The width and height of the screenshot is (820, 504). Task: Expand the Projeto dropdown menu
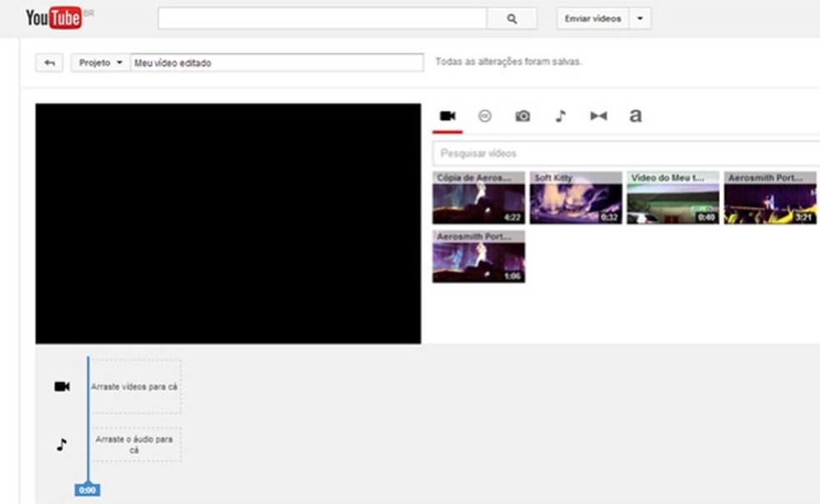tap(100, 62)
